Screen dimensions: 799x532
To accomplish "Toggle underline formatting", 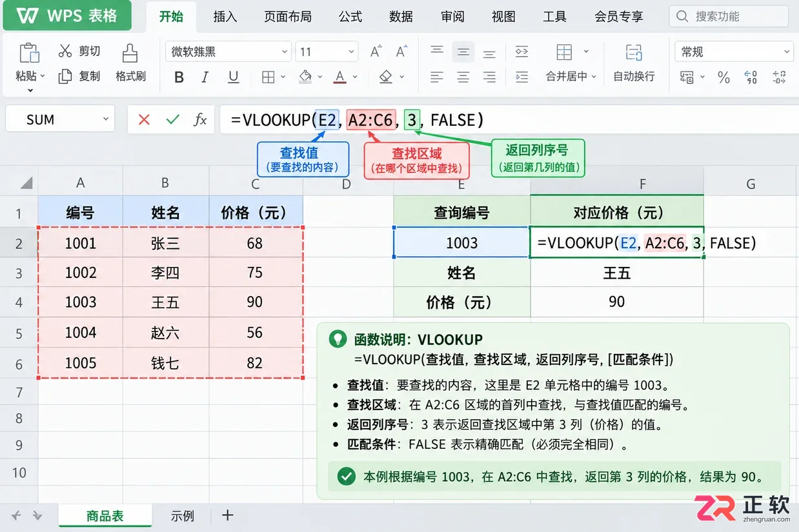I will [234, 77].
